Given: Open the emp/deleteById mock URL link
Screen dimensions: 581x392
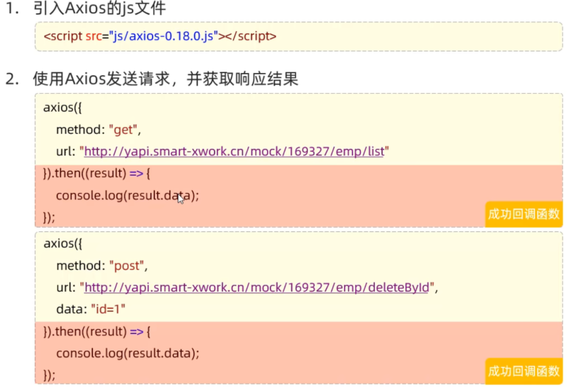Looking at the screenshot, I should (257, 287).
